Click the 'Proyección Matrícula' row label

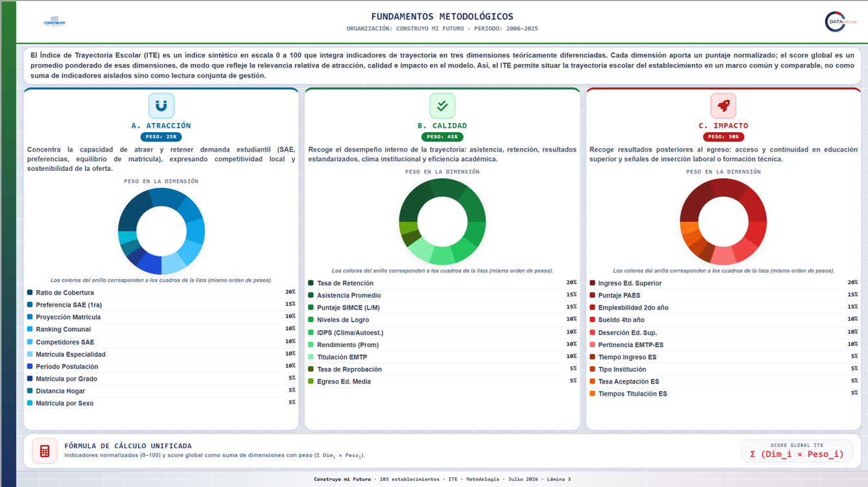click(x=68, y=317)
